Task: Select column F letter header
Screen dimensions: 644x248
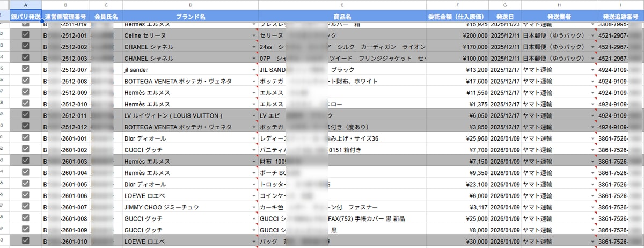Action: 457,5
